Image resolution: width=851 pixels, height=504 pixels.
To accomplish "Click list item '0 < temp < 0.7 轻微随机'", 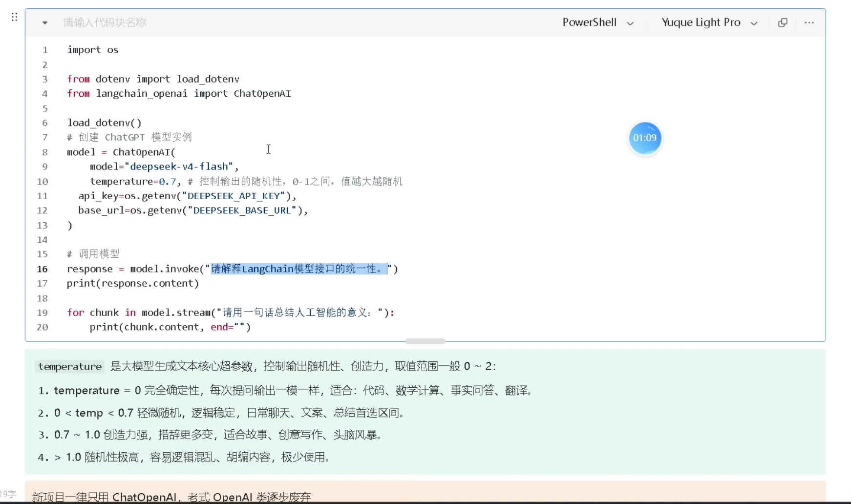I will click(x=230, y=413).
